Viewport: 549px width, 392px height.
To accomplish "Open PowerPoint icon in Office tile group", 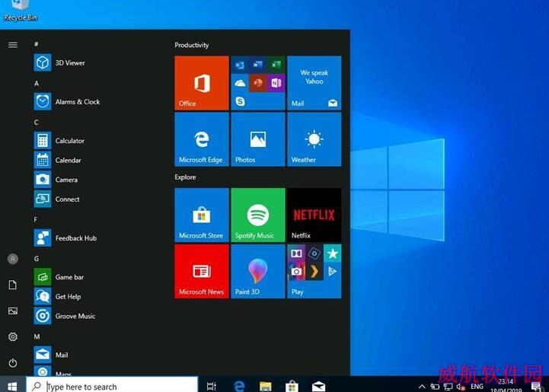I will pyautogui.click(x=258, y=83).
